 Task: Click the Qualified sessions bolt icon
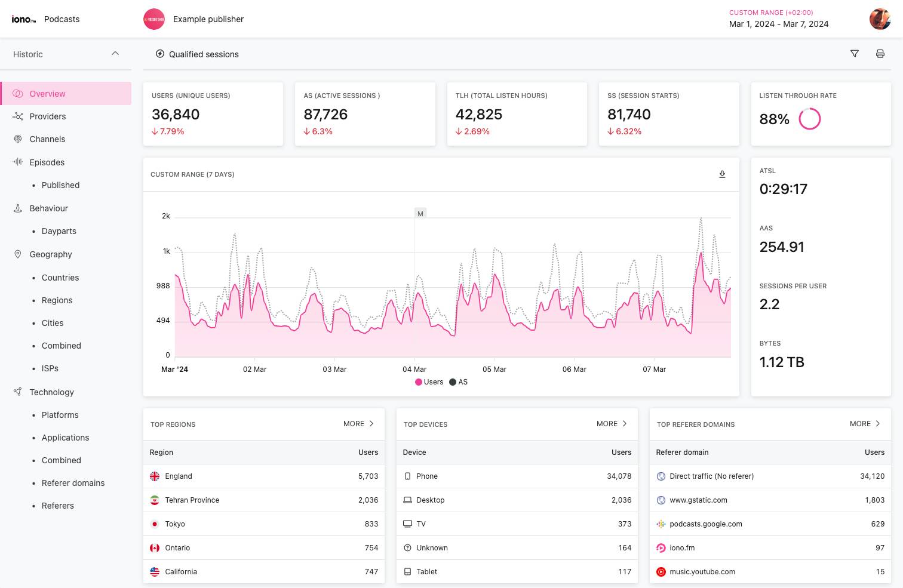(160, 54)
